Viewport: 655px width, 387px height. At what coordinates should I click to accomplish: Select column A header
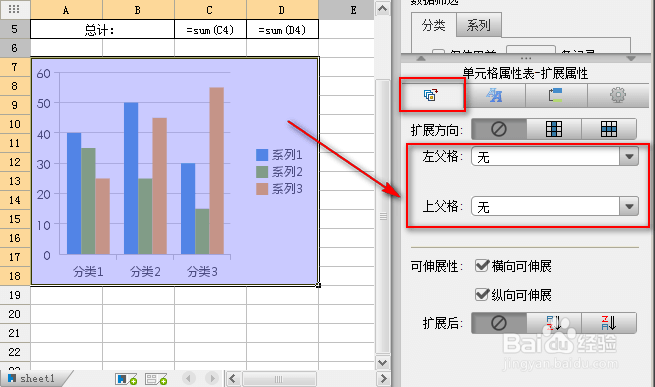click(x=66, y=10)
